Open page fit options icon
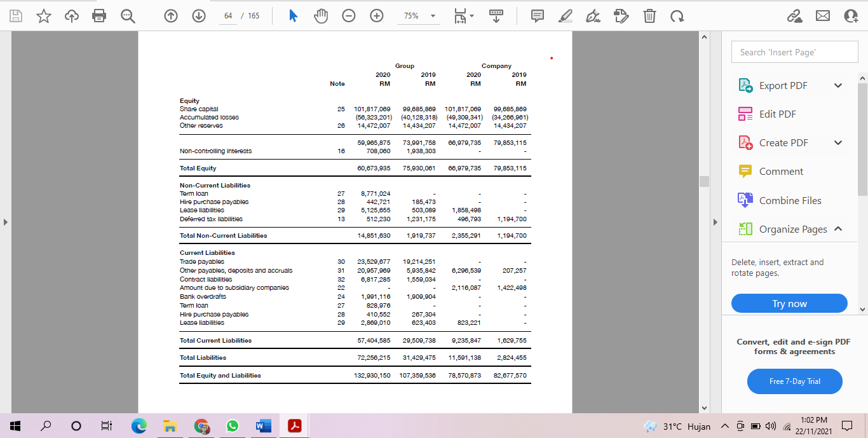The width and height of the screenshot is (868, 438). pyautogui.click(x=465, y=16)
